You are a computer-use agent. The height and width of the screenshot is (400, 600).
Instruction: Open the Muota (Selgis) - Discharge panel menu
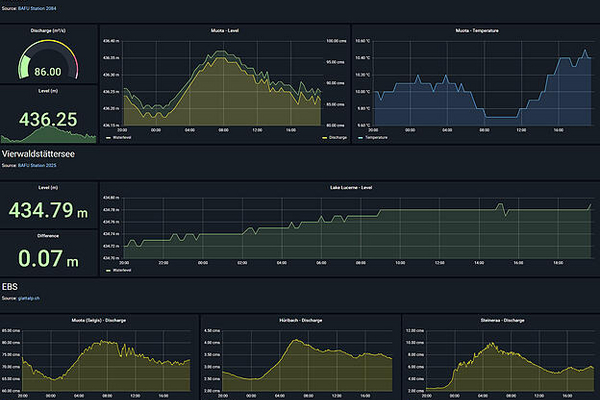[x=98, y=320]
